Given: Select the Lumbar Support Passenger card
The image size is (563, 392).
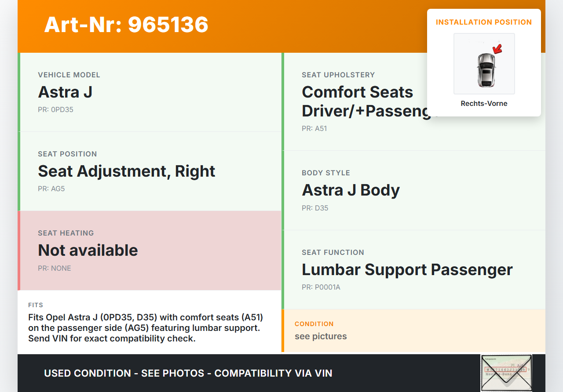Looking at the screenshot, I should [413, 269].
